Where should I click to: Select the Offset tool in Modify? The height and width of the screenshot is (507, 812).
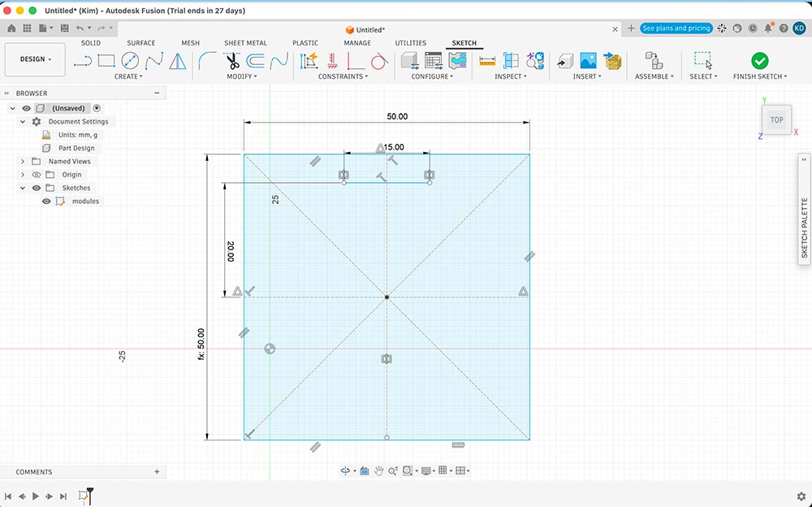tap(255, 61)
